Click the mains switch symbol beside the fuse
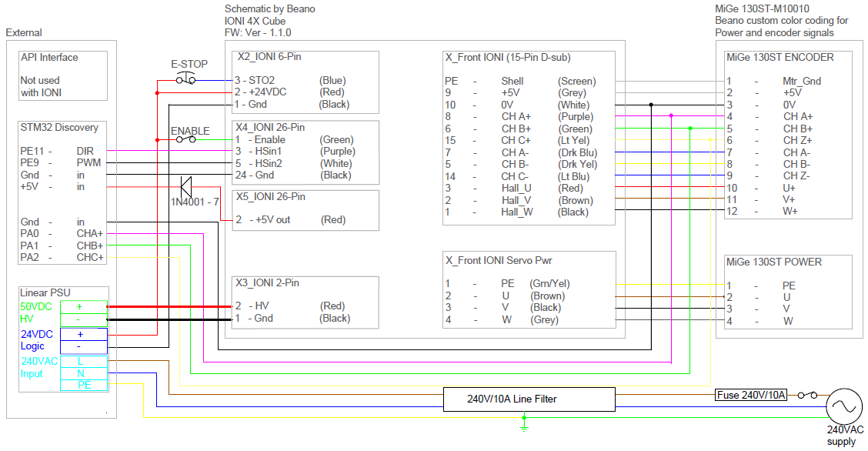Image resolution: width=868 pixels, height=451 pixels. pos(807,395)
